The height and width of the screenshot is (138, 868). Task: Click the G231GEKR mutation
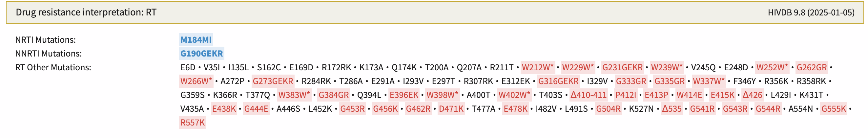(x=622, y=67)
